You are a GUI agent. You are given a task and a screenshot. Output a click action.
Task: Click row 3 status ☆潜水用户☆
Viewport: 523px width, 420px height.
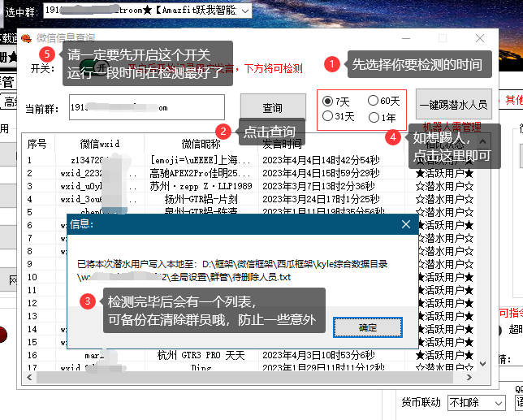point(444,186)
